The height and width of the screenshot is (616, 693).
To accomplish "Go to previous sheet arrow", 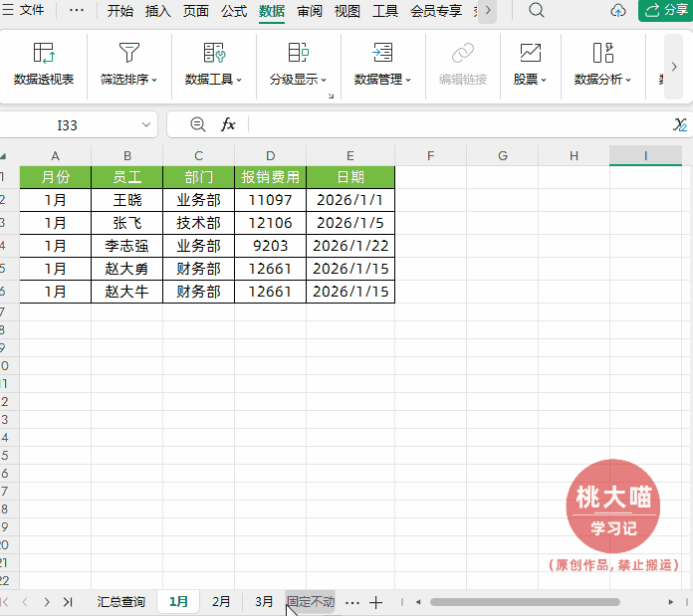I will pos(25,602).
